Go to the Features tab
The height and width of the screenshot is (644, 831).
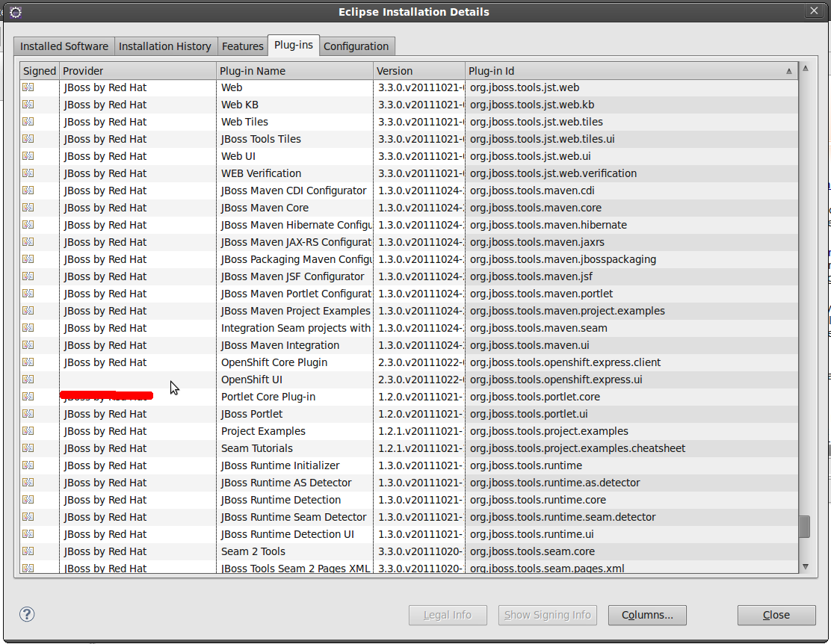(x=242, y=46)
